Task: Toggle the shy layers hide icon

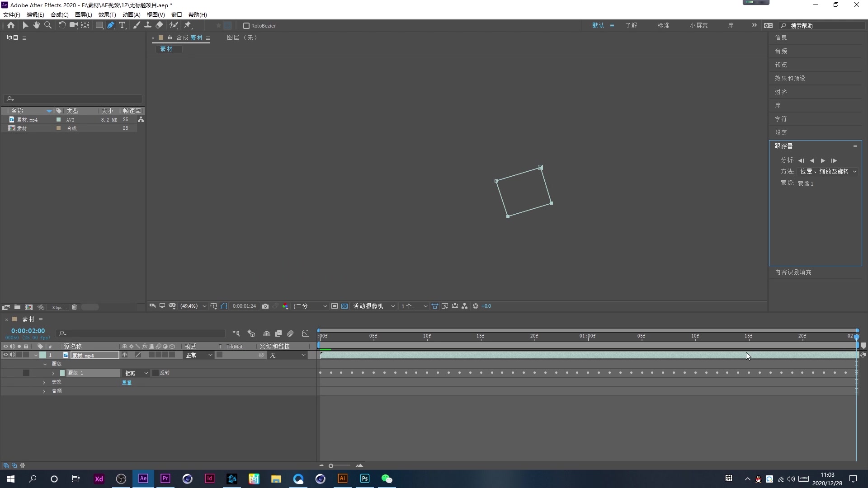Action: pyautogui.click(x=267, y=333)
